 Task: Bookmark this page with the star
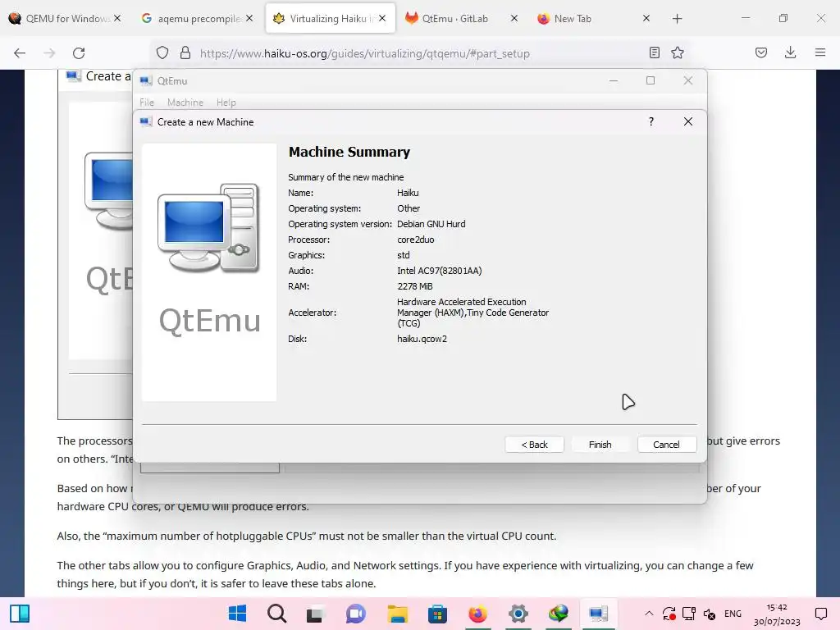tap(678, 52)
